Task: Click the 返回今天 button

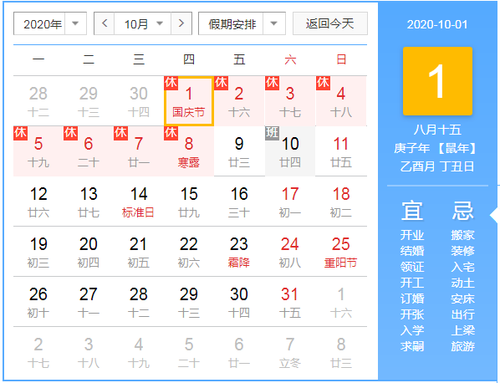Action: (x=330, y=23)
